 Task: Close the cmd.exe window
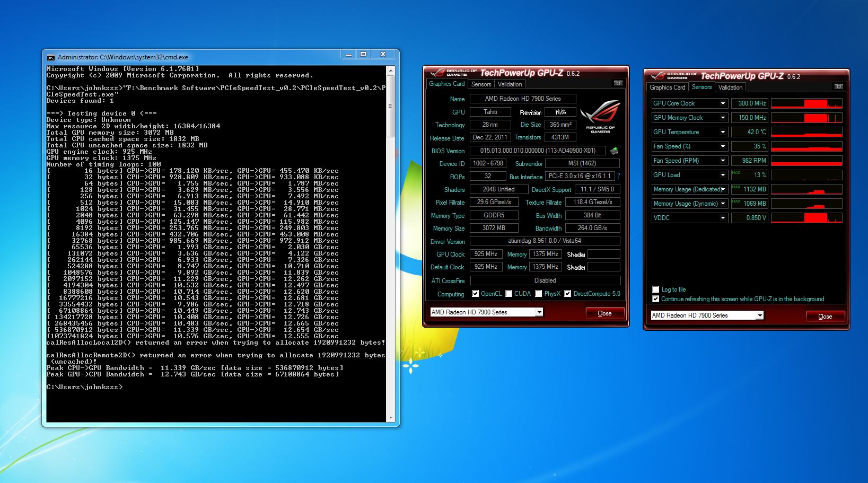[383, 54]
